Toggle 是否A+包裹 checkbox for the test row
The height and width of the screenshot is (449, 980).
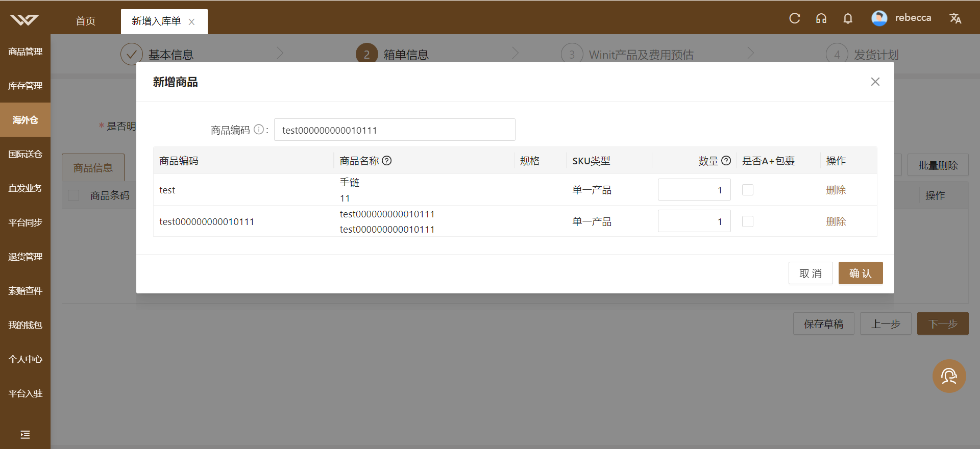(748, 190)
